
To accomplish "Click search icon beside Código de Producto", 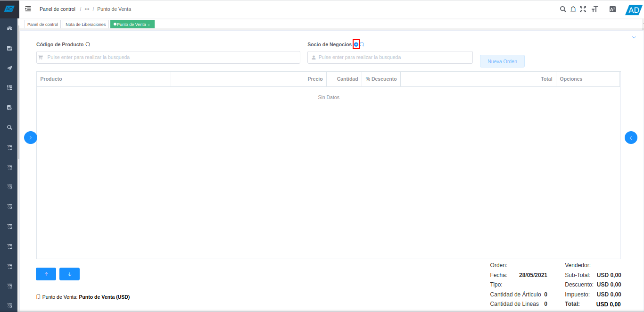I will 88,44.
